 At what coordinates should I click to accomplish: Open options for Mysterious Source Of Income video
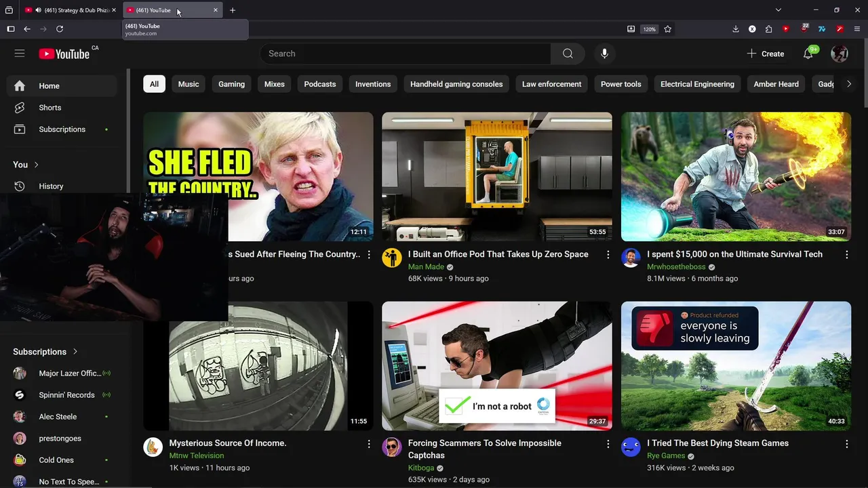click(369, 444)
